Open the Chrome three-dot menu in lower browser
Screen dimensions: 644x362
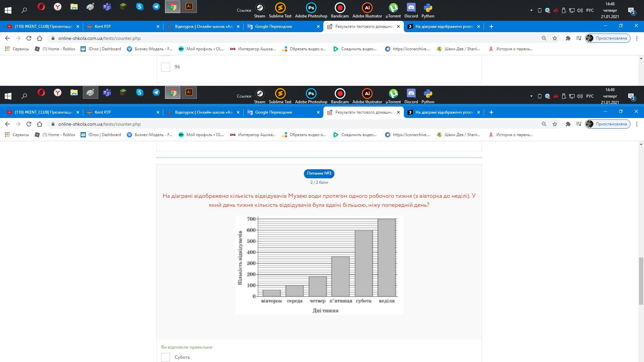click(x=637, y=124)
